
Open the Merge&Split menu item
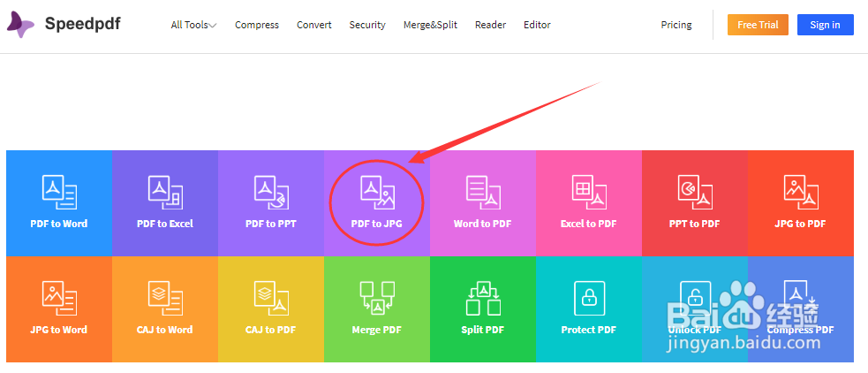tap(430, 25)
